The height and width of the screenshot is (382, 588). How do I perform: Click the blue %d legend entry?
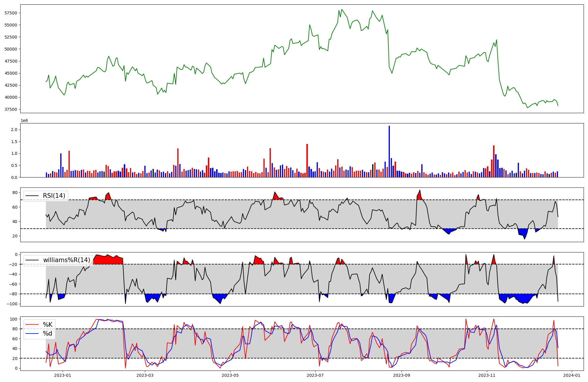pyautogui.click(x=48, y=334)
